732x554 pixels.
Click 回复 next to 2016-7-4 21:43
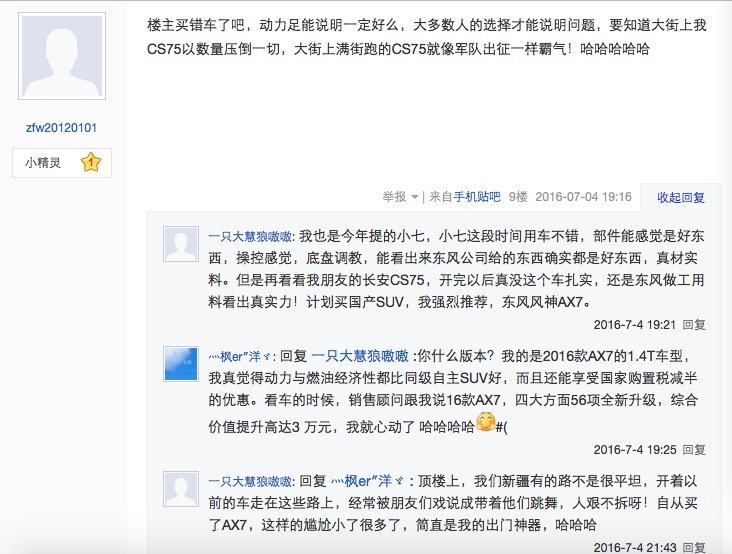pyautogui.click(x=694, y=547)
